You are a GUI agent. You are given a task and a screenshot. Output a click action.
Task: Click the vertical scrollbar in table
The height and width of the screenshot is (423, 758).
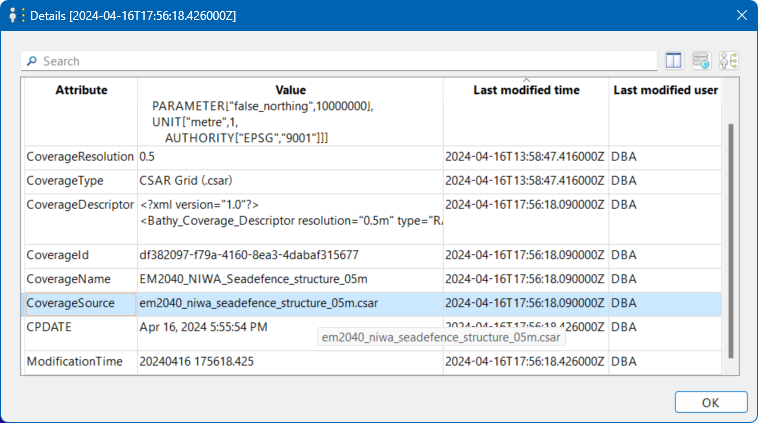point(730,240)
